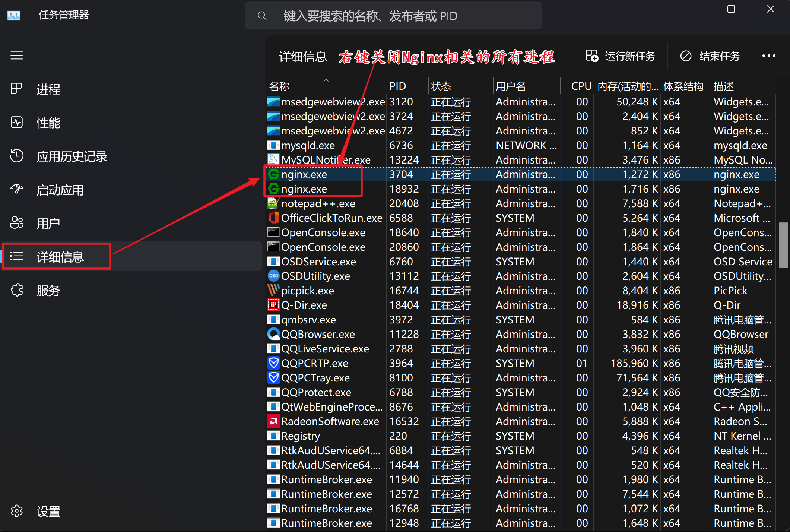Click the Run new task button

pyautogui.click(x=629, y=56)
